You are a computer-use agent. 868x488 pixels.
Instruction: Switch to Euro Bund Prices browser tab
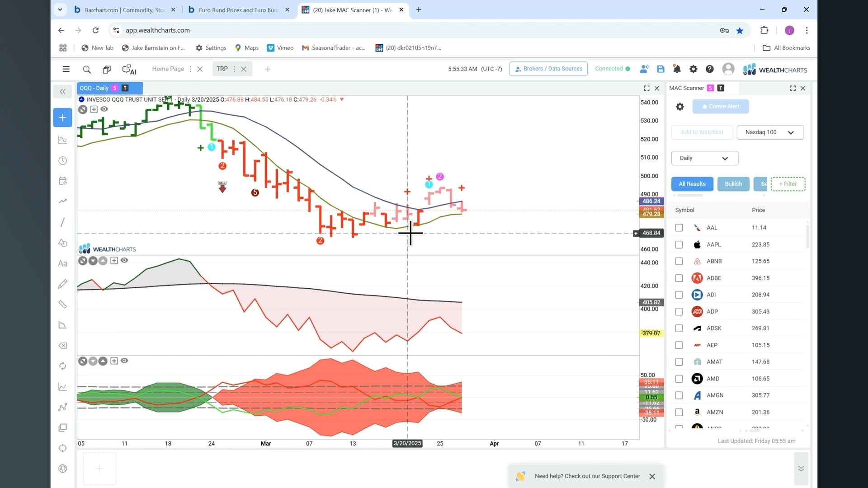(x=238, y=10)
